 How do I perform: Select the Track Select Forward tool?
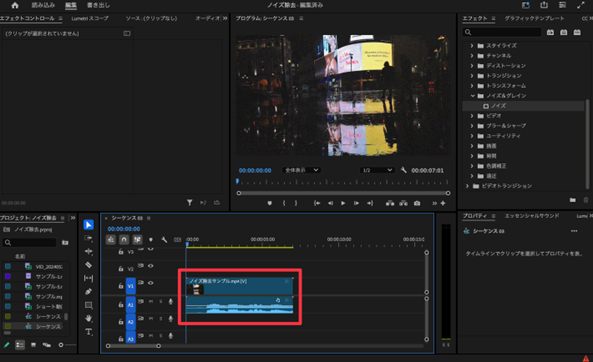tap(88, 238)
